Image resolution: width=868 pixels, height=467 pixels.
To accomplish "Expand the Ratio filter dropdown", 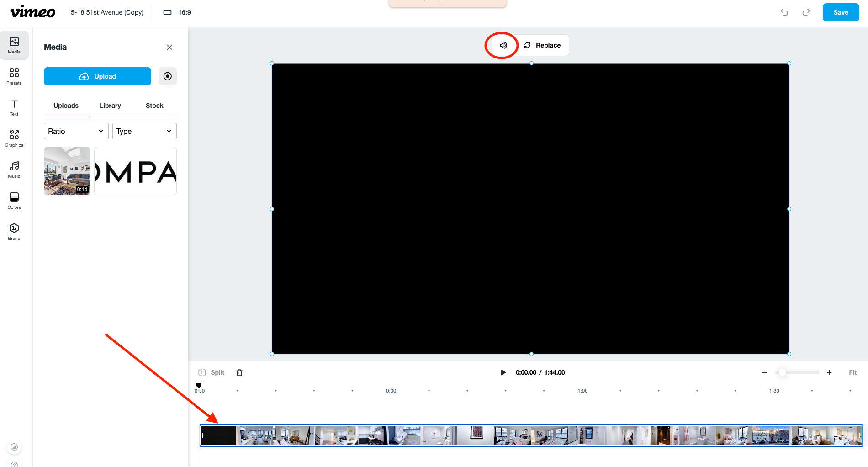I will click(76, 131).
